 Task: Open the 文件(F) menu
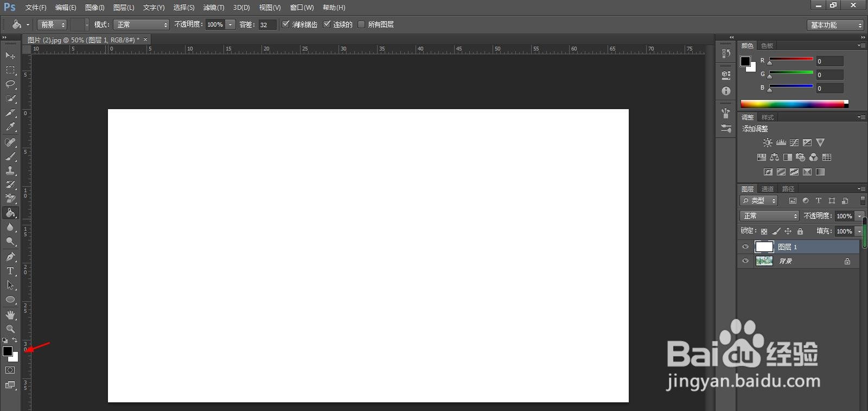(36, 8)
